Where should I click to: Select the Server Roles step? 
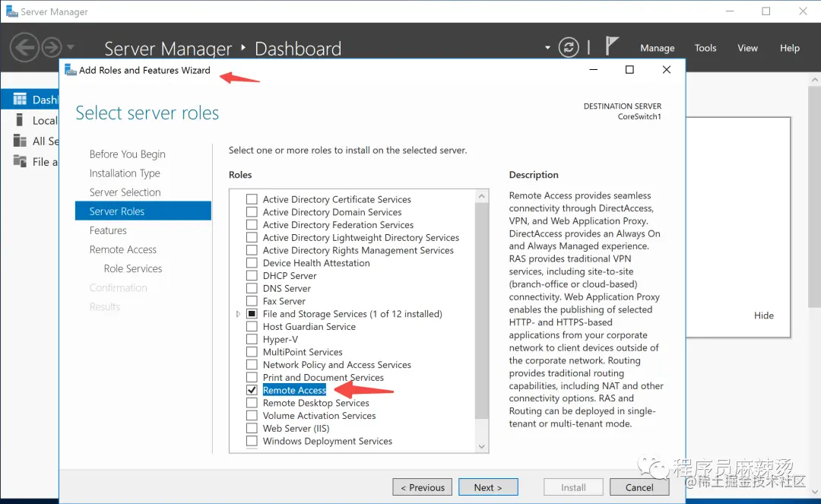coord(143,211)
